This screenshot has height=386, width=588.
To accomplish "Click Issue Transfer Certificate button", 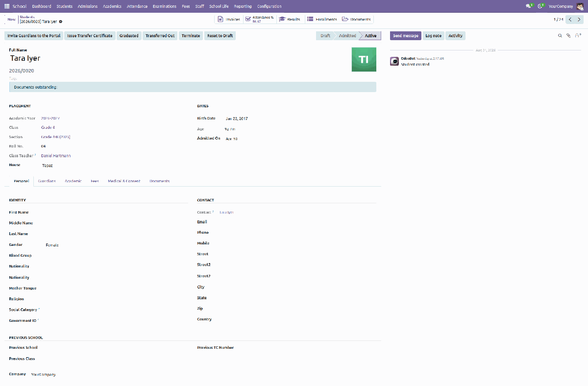I will point(90,36).
